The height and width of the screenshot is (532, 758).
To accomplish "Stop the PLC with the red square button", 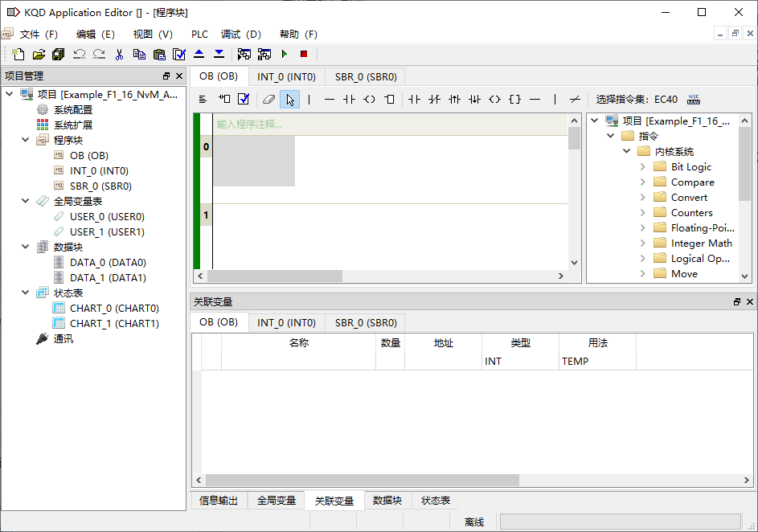I will (x=304, y=54).
